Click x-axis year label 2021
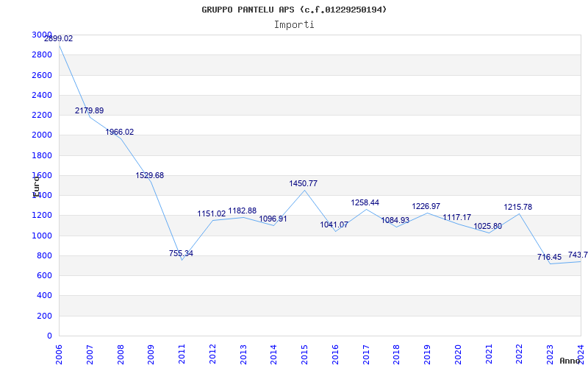 pos(489,355)
